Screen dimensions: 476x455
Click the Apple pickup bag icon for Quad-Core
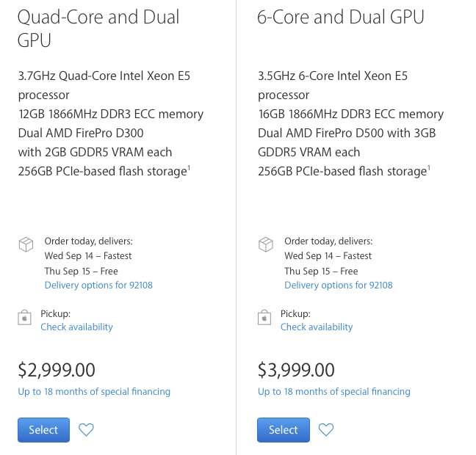(24, 317)
